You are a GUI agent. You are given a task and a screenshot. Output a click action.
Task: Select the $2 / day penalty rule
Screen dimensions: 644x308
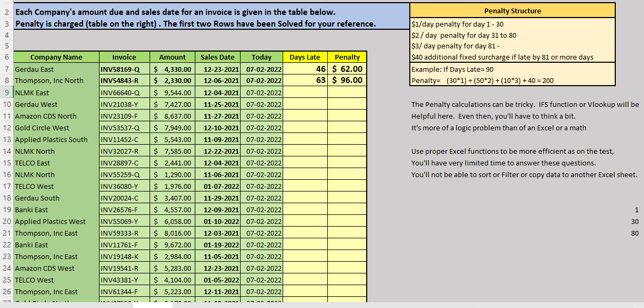click(x=464, y=35)
